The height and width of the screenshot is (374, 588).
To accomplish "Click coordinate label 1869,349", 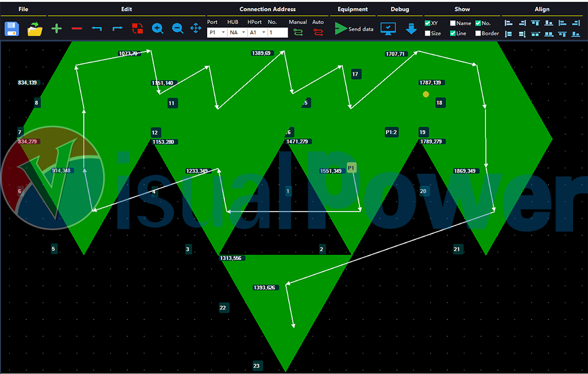I will 466,171.
